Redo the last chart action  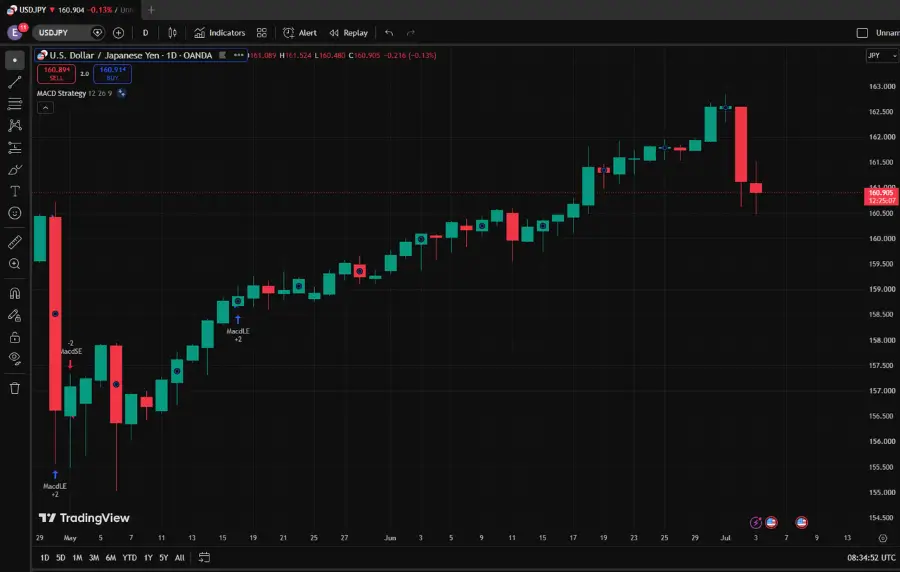pyautogui.click(x=410, y=33)
